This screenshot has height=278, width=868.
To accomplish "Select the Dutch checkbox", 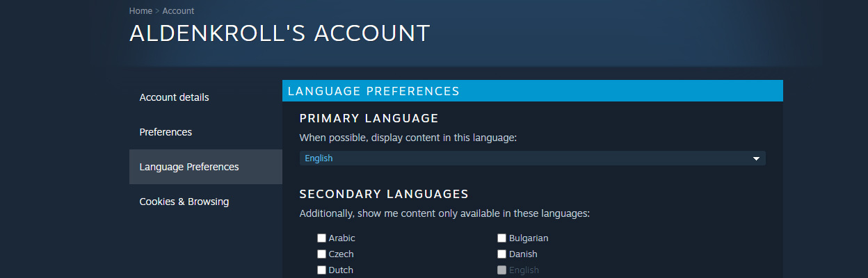I will pyautogui.click(x=321, y=270).
